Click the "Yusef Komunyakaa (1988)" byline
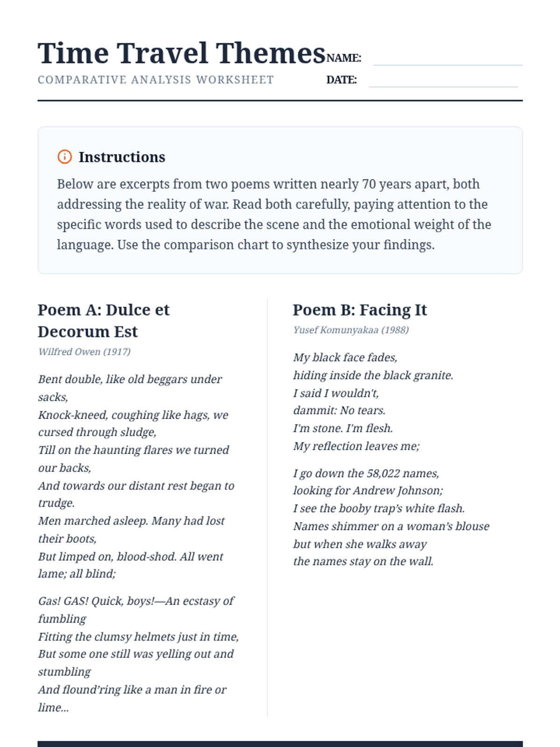The width and height of the screenshot is (560, 747). point(351,330)
